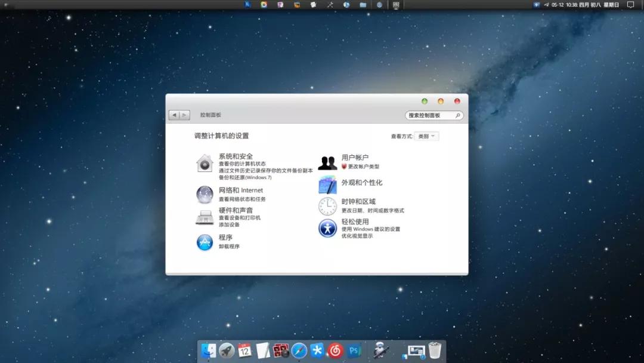Click the 轻松使用 accessibility icon

click(327, 228)
